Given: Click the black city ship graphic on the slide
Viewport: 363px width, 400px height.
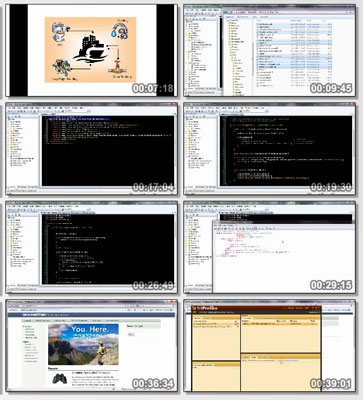Looking at the screenshot, I should [91, 48].
